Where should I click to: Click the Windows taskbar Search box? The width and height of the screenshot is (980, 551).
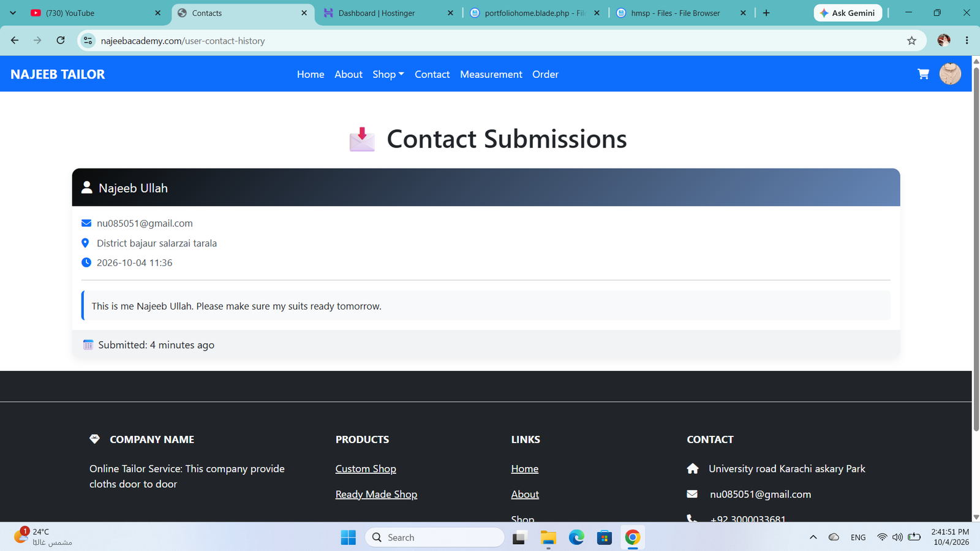coord(435,538)
